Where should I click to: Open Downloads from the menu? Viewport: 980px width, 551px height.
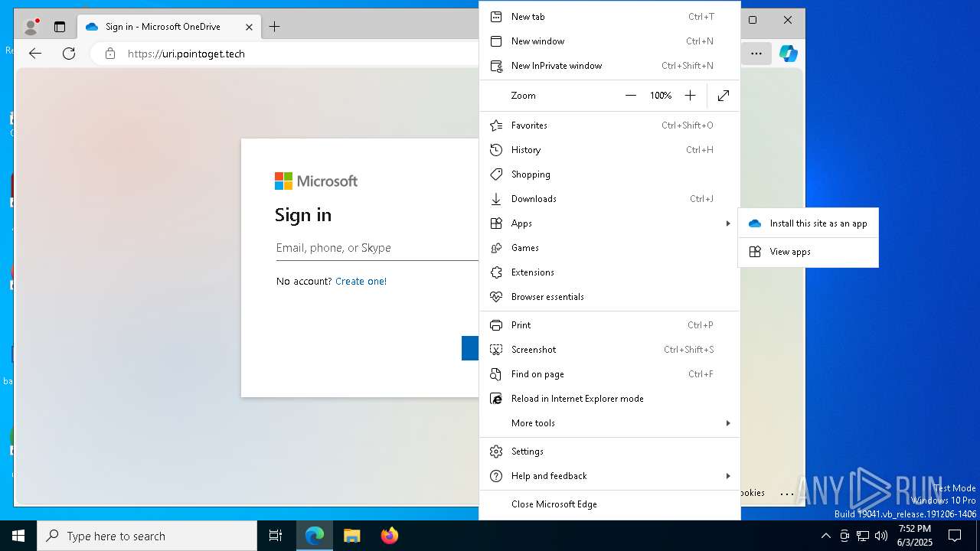click(x=609, y=199)
